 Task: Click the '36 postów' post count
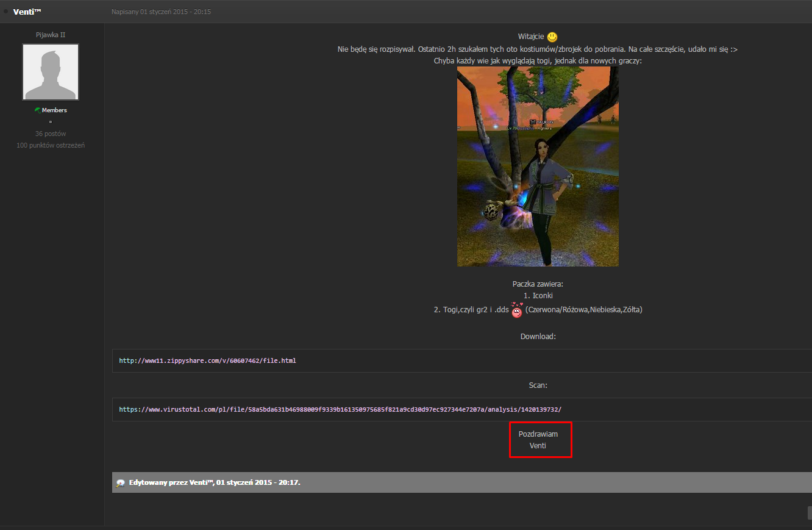51,134
